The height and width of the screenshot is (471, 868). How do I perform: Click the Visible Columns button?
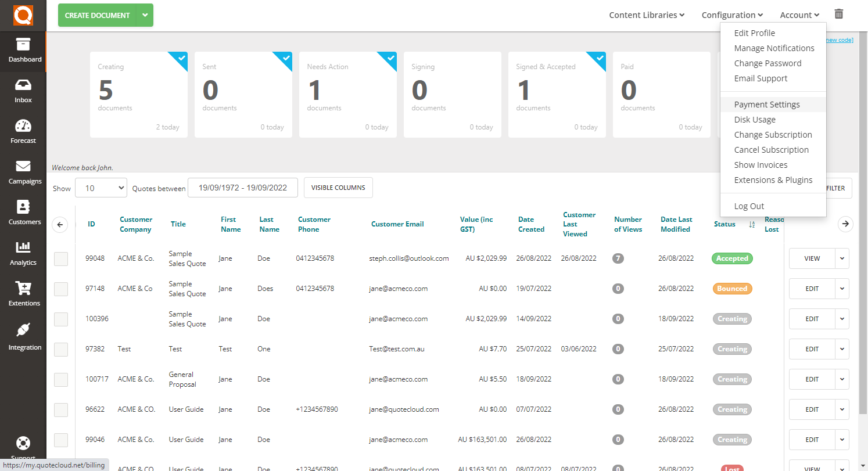(338, 188)
